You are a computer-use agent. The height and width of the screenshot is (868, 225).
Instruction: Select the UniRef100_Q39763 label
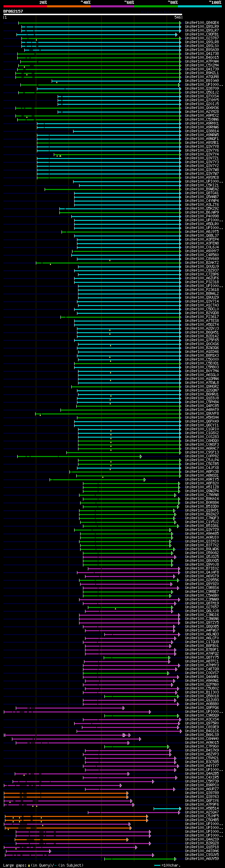tap(202, 797)
